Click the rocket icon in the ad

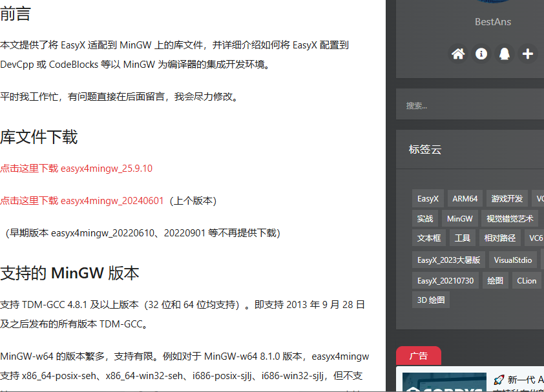[x=499, y=380]
